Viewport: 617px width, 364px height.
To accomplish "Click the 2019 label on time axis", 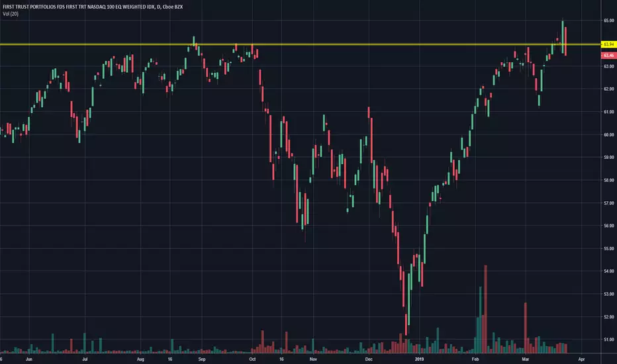I will [x=420, y=359].
